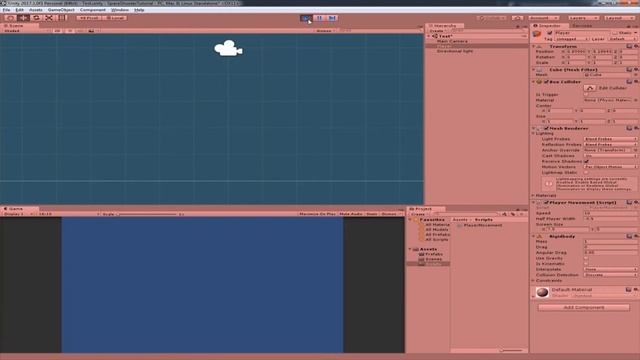Open the File menu

coord(6,10)
